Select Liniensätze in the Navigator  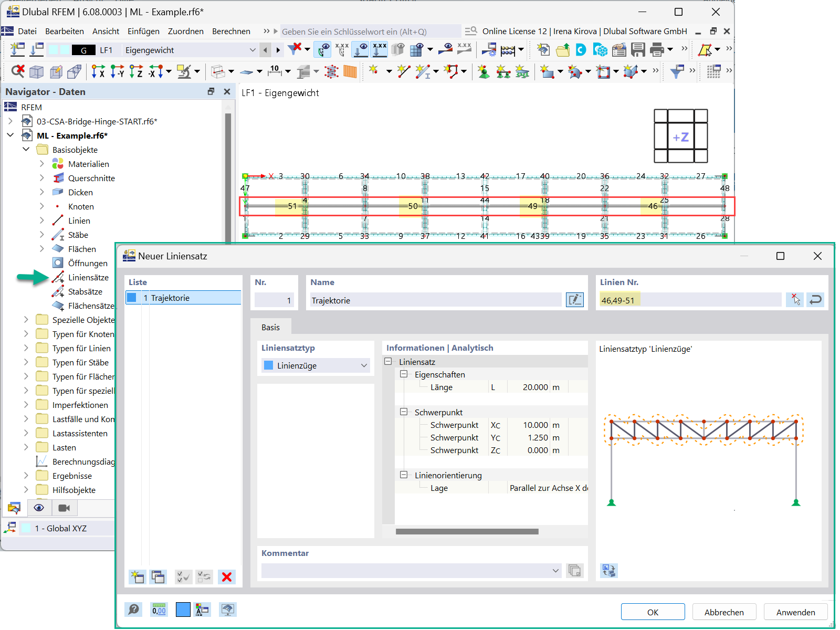tap(88, 277)
